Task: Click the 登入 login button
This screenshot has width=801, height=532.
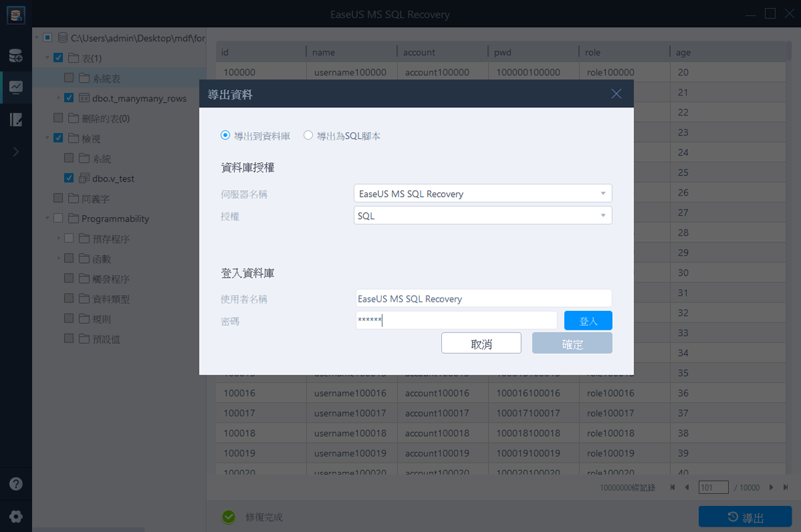Action: pyautogui.click(x=588, y=320)
